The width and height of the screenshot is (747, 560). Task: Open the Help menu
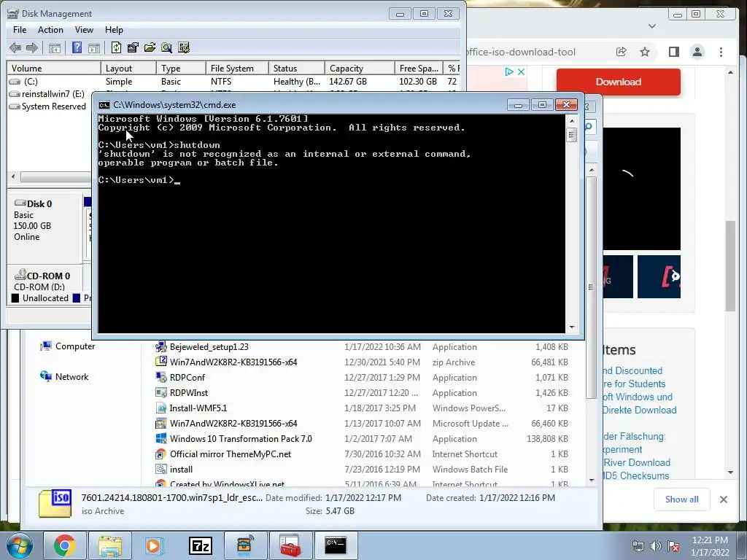click(114, 29)
